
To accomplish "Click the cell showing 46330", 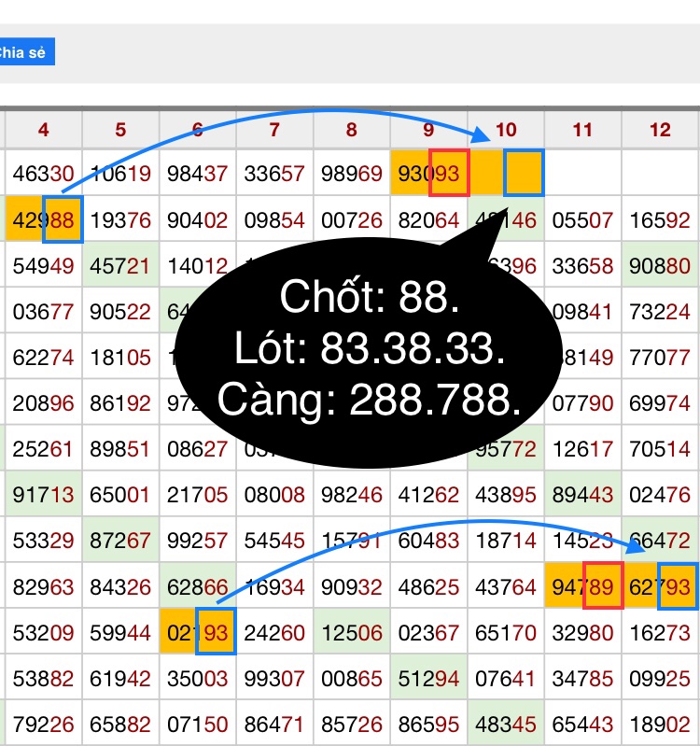I will pyautogui.click(x=44, y=174).
